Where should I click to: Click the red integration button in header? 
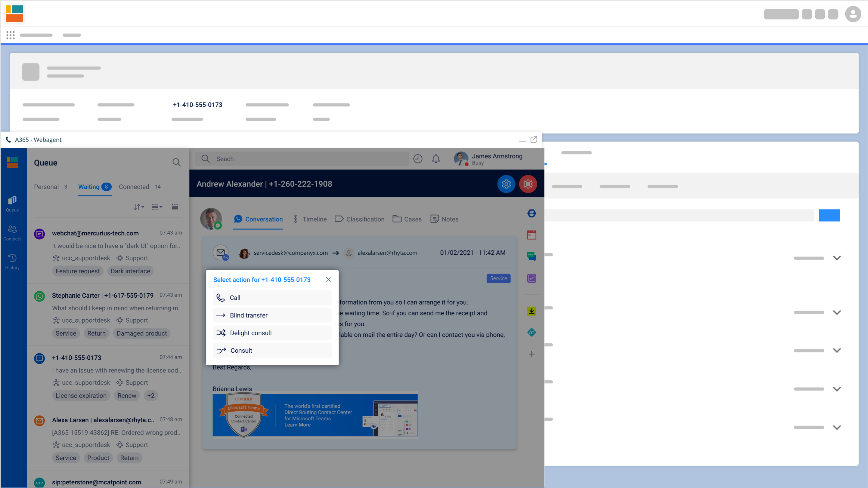(x=528, y=184)
